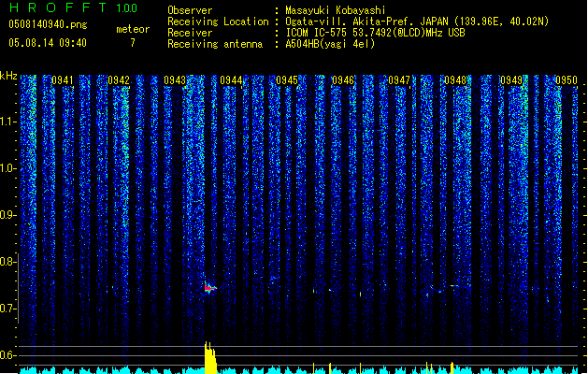Screen dimensions: 588x374
Task: Click the 0.9 kHz axis label
Action: (8, 215)
